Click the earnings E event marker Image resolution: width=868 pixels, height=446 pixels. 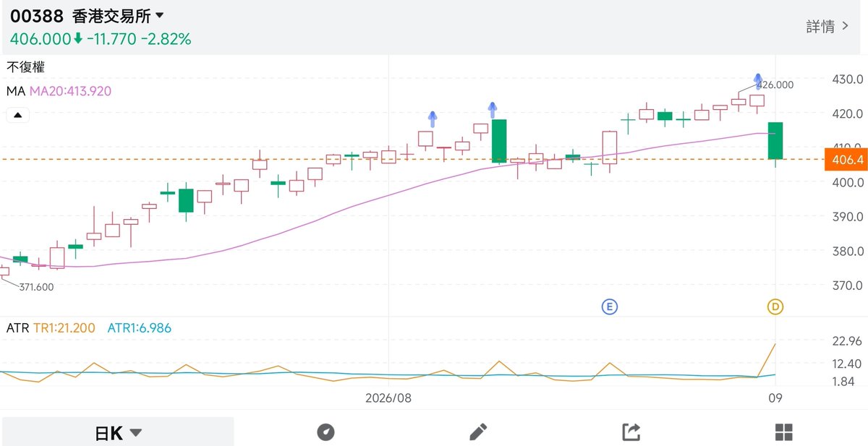(610, 307)
